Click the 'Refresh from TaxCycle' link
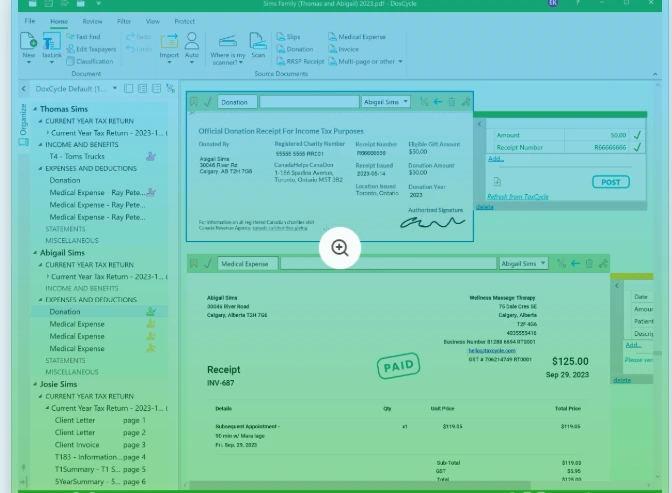The height and width of the screenshot is (493, 672). (x=518, y=196)
